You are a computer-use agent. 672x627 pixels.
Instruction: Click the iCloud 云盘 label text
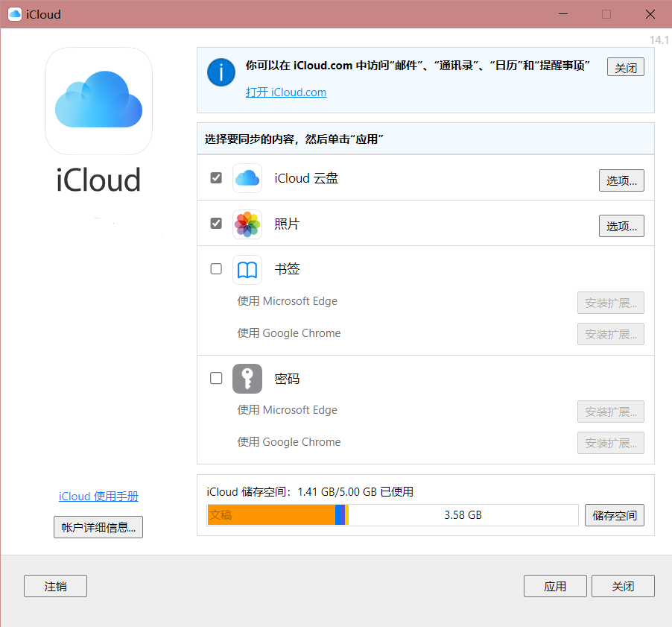[x=306, y=178]
